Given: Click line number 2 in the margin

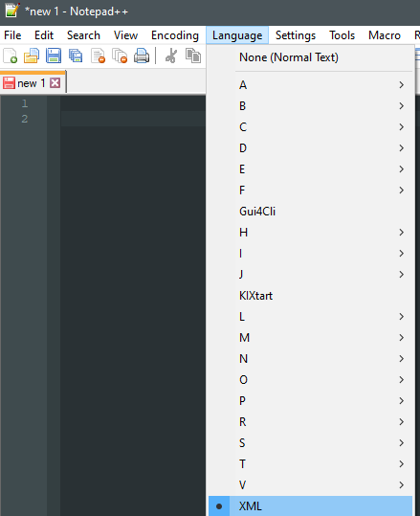Looking at the screenshot, I should tap(25, 119).
